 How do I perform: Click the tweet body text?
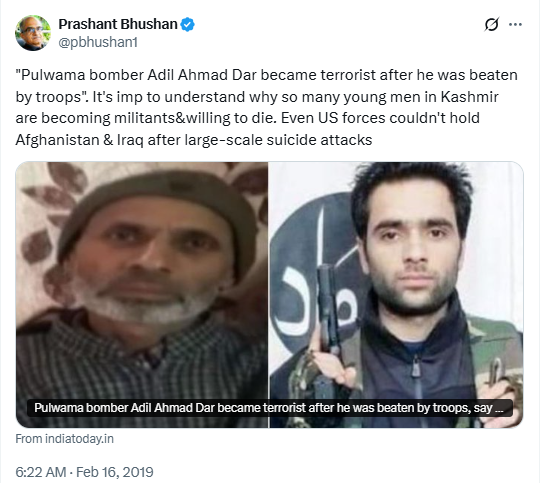tap(266, 108)
